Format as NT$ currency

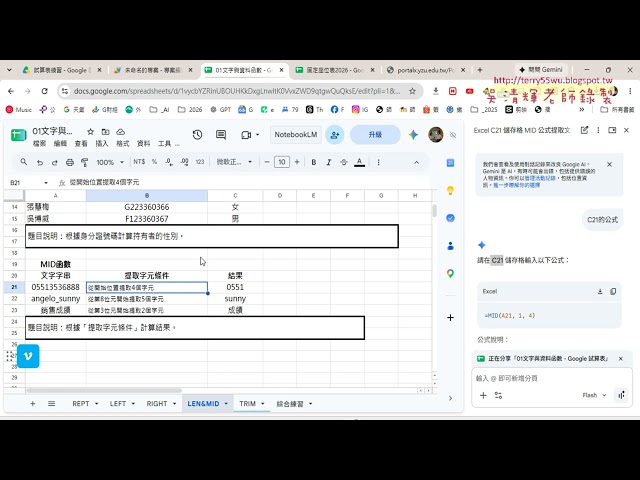click(139, 162)
